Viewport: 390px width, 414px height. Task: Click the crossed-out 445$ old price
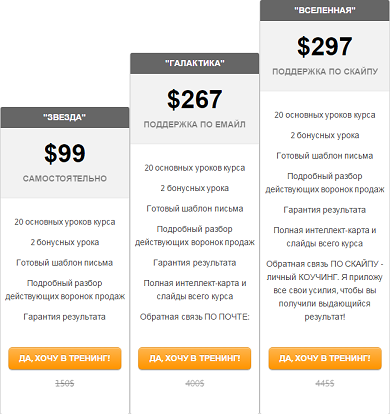(325, 383)
